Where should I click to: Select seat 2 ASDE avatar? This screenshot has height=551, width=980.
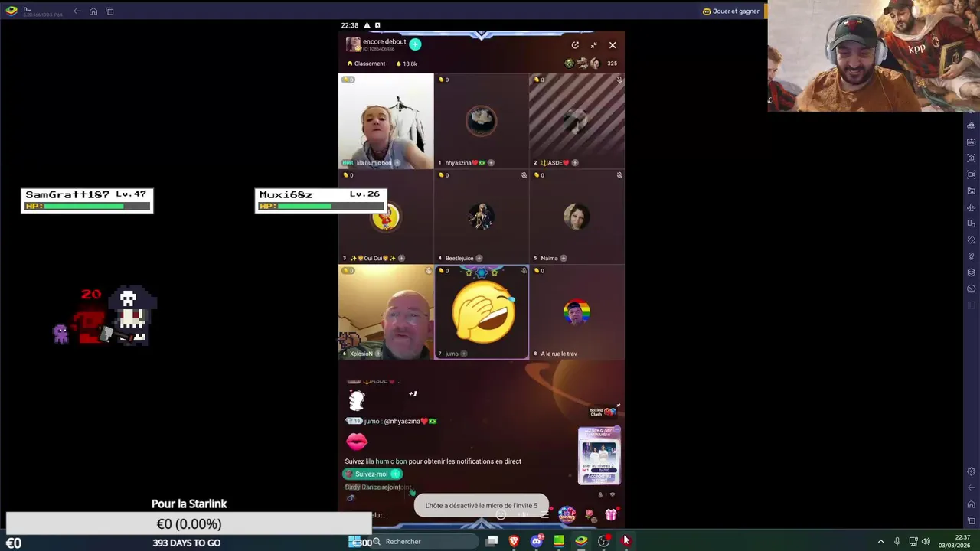pos(577,121)
